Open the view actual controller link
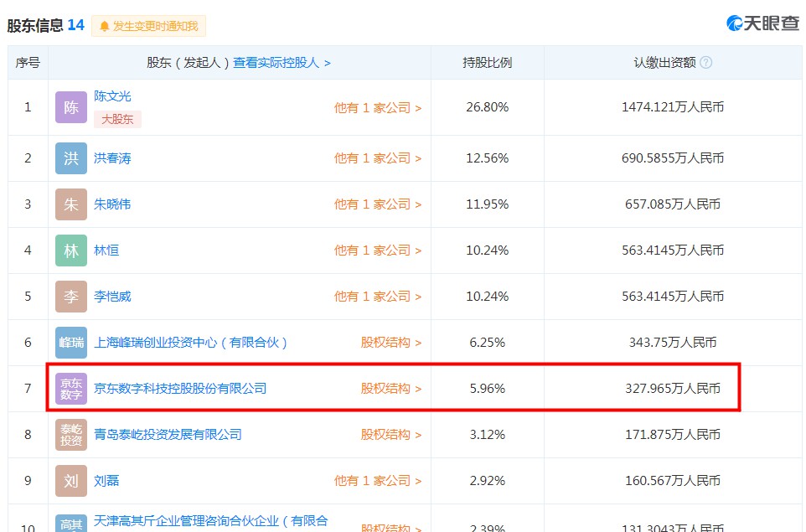 282,63
